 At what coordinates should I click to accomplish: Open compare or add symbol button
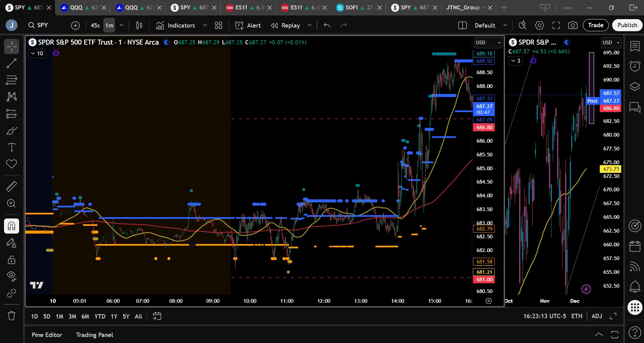tap(75, 26)
